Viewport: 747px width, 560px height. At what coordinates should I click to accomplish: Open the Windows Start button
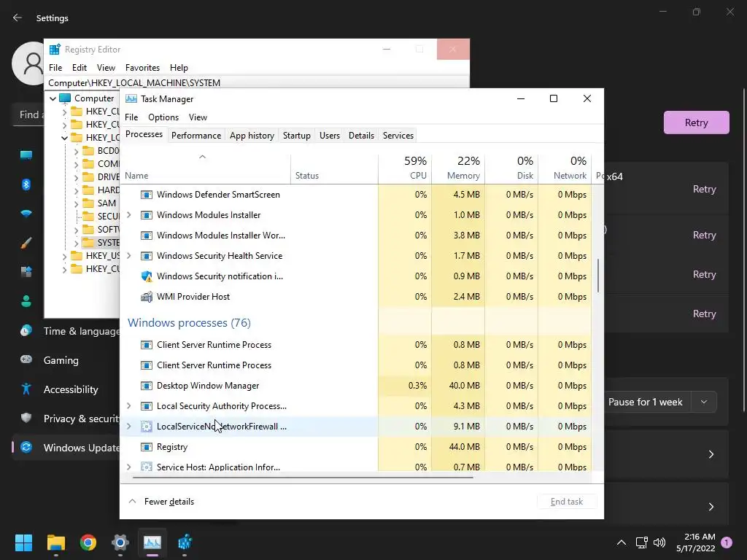pyautogui.click(x=23, y=542)
